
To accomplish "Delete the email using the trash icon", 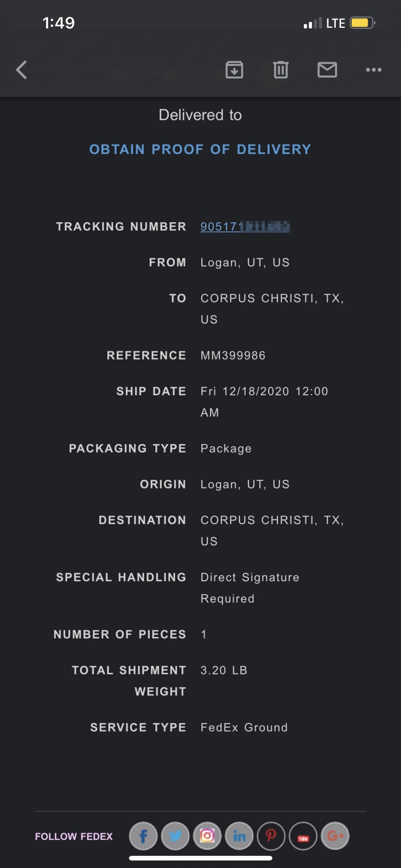I will [280, 70].
